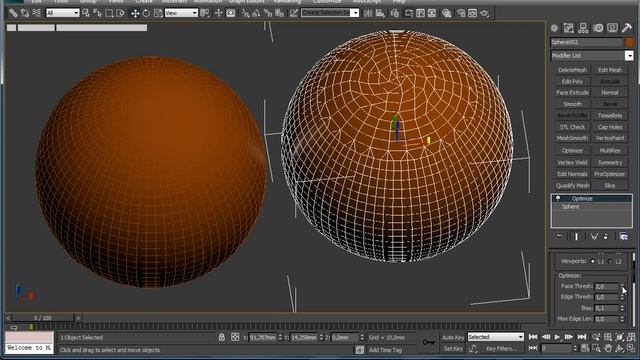Viewport: 640px width, 360px height.
Task: Toggle the Optimize modifier light bulb
Action: tap(558, 198)
